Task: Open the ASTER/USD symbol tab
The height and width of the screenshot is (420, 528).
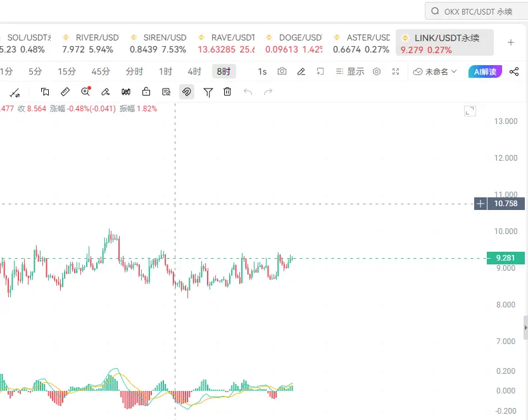Action: pos(361,43)
